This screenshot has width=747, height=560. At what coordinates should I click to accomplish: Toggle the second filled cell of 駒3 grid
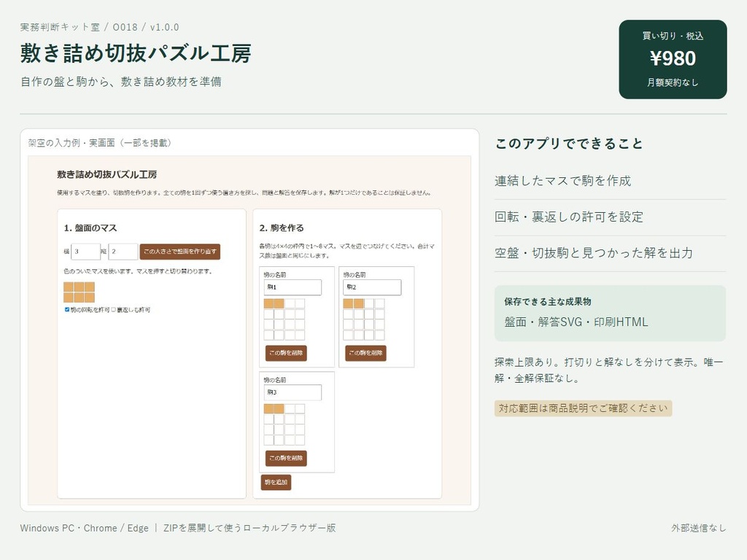tap(279, 409)
